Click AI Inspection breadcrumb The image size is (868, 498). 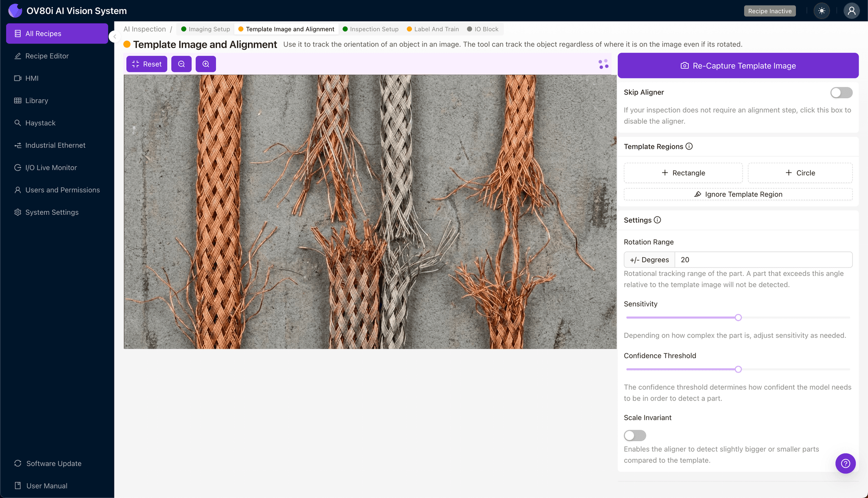(145, 29)
